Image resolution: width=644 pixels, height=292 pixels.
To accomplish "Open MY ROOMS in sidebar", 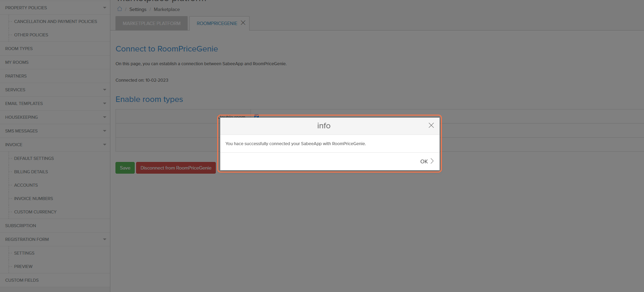I will [17, 62].
